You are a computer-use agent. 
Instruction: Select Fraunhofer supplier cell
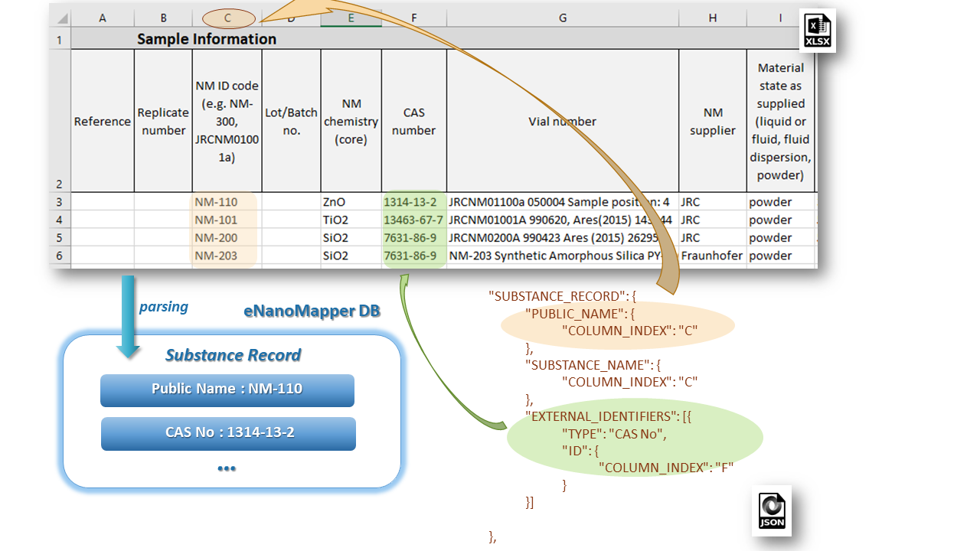[713, 256]
